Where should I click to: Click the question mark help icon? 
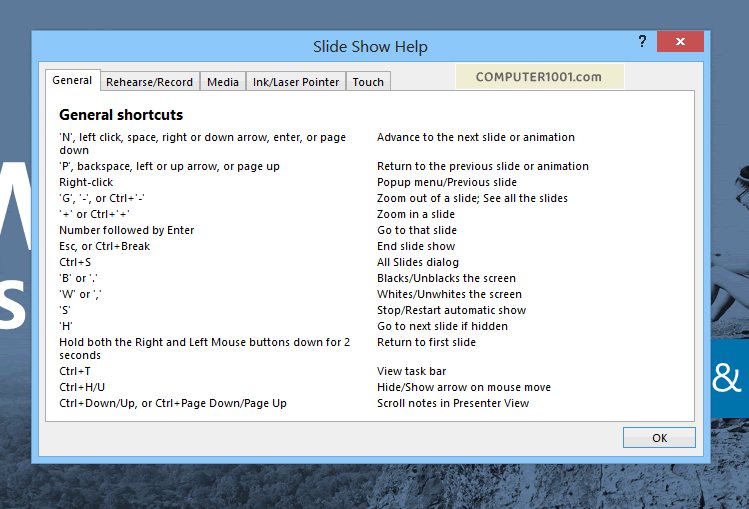coord(642,42)
